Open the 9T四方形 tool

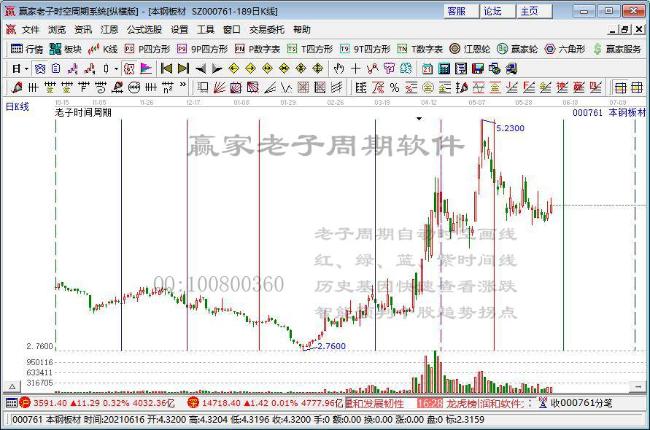coord(365,49)
